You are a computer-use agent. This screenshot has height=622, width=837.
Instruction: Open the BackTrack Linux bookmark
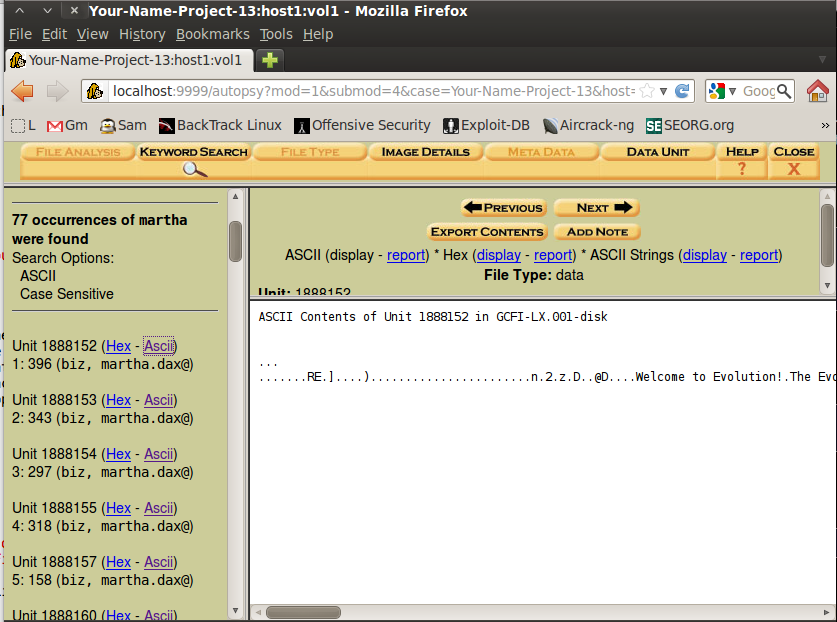220,125
